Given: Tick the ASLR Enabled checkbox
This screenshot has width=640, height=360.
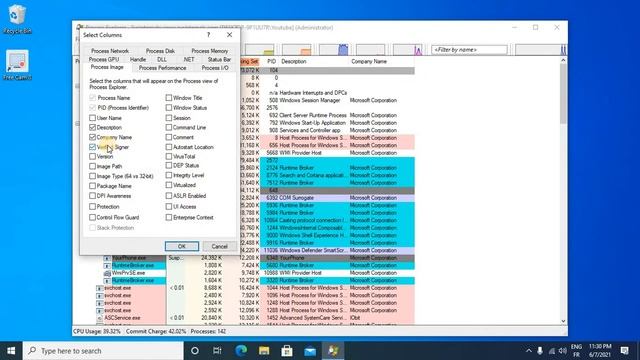Looking at the screenshot, I should point(169,196).
